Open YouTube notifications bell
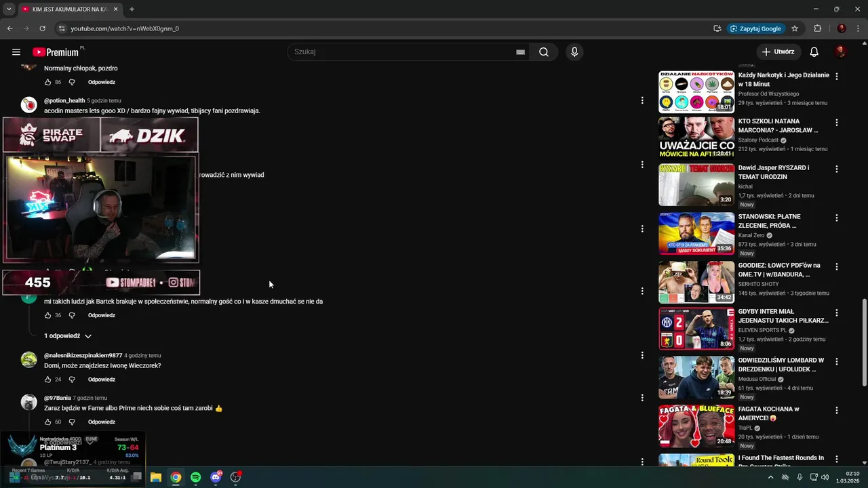 pyautogui.click(x=814, y=52)
